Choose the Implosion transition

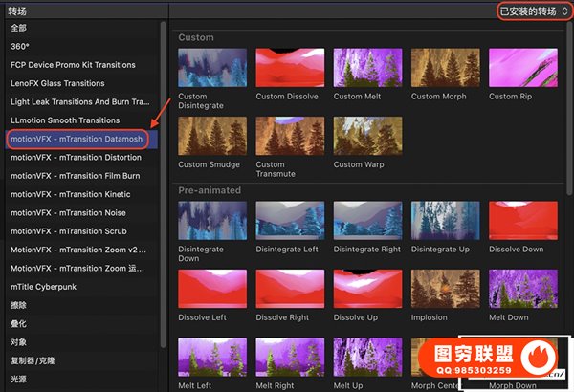445,289
